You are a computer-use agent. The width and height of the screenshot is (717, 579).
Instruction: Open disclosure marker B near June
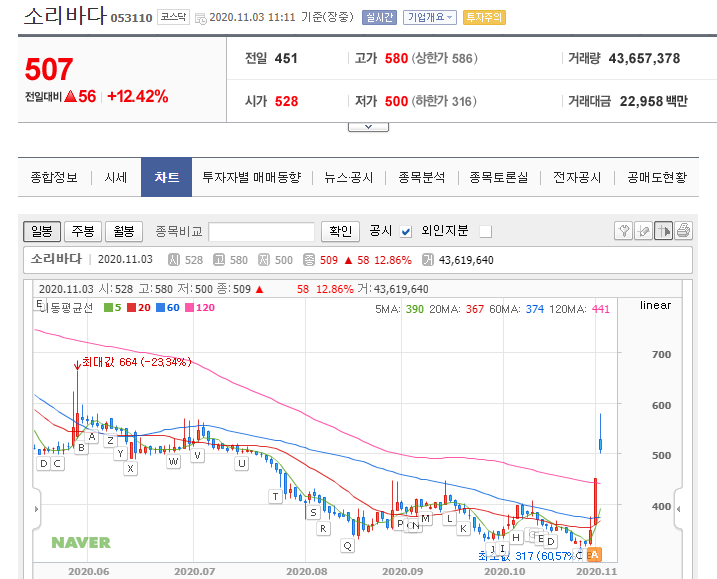[81, 448]
